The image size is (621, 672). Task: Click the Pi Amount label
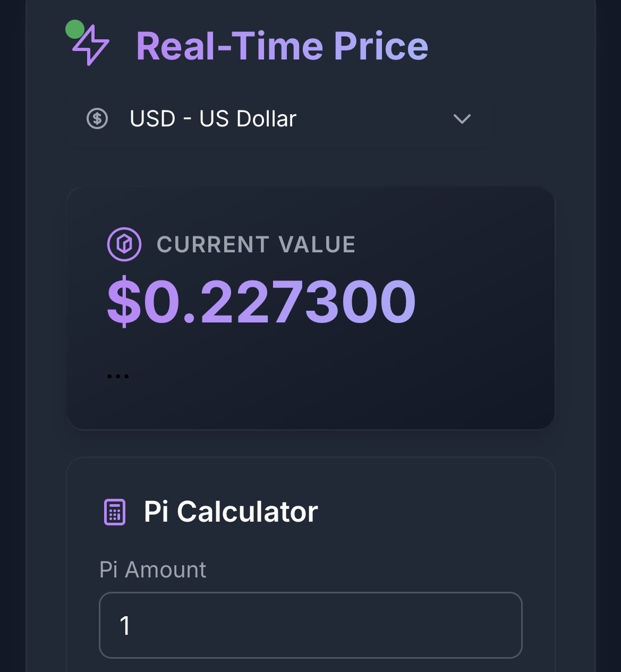tap(152, 570)
